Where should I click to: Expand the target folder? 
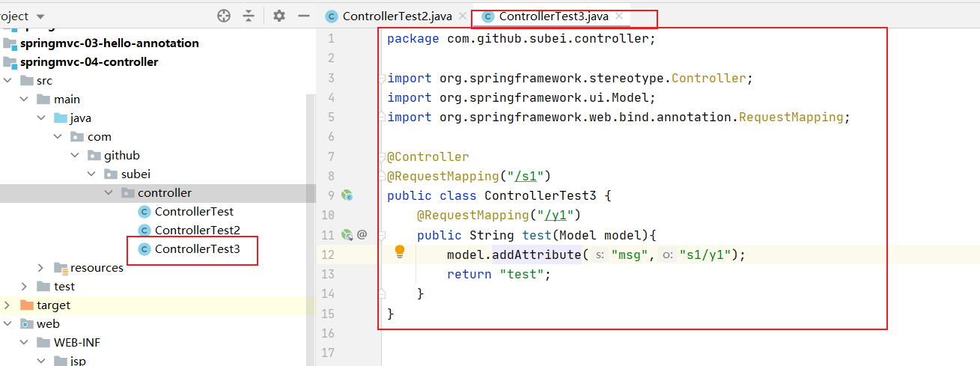(x=7, y=305)
